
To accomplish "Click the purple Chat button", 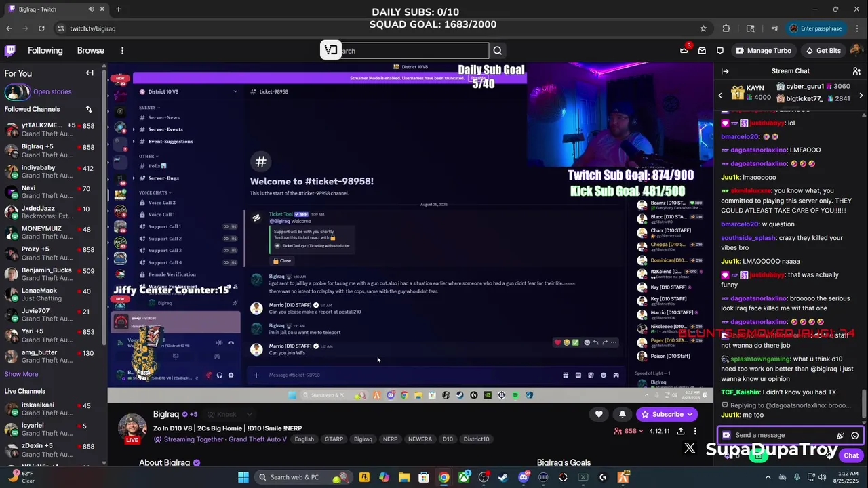I will point(851,455).
